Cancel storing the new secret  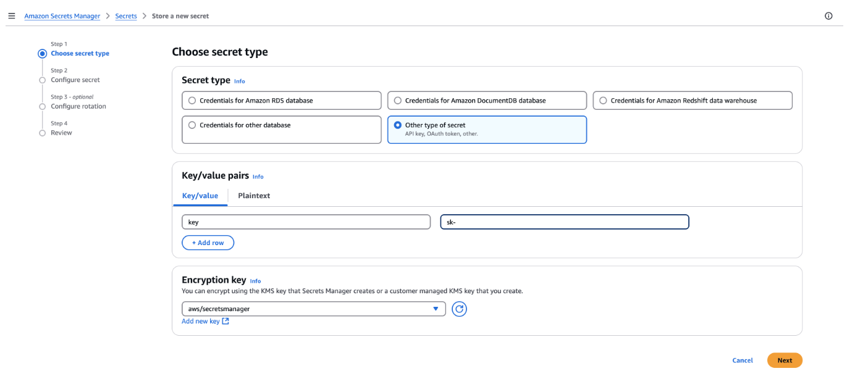click(x=743, y=361)
